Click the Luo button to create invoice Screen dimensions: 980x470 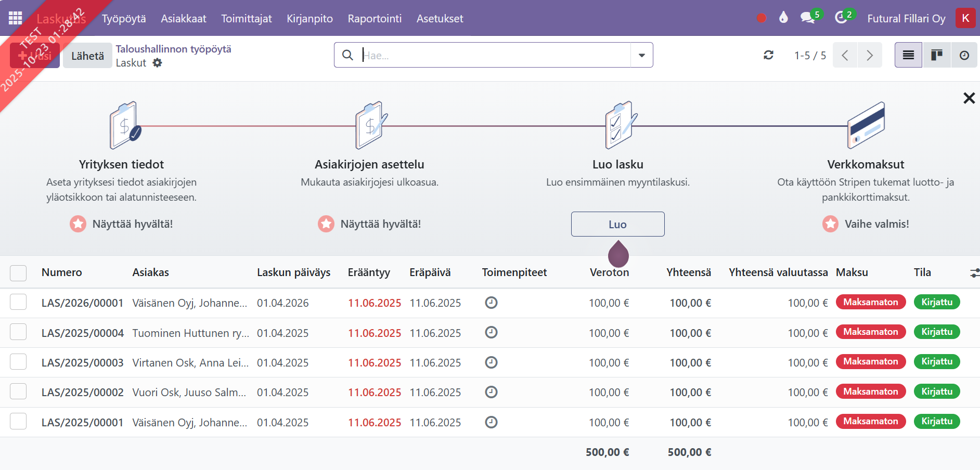(x=617, y=224)
